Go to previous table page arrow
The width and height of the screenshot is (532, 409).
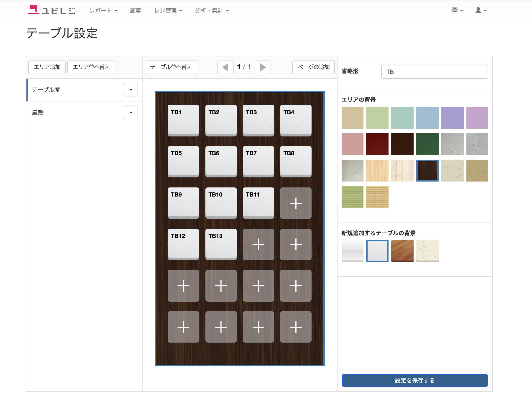pyautogui.click(x=225, y=67)
